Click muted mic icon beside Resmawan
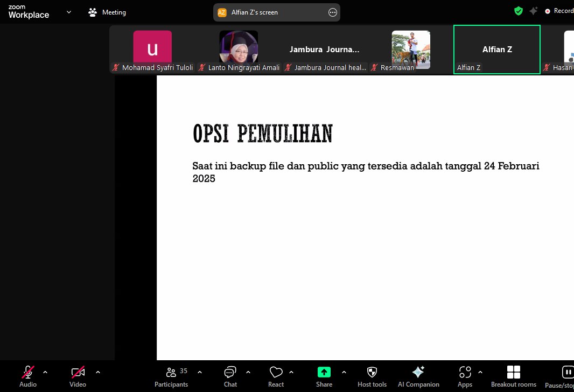Image resolution: width=574 pixels, height=392 pixels. pyautogui.click(x=374, y=67)
